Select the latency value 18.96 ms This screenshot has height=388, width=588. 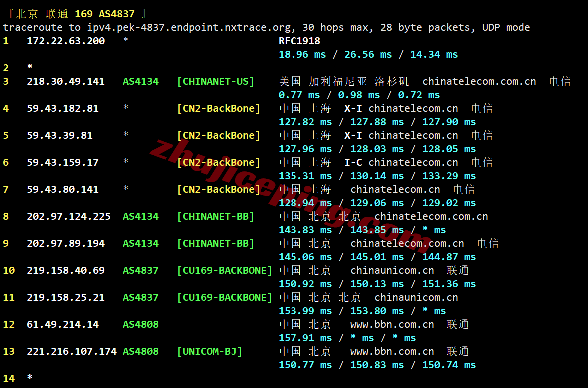[x=302, y=55]
